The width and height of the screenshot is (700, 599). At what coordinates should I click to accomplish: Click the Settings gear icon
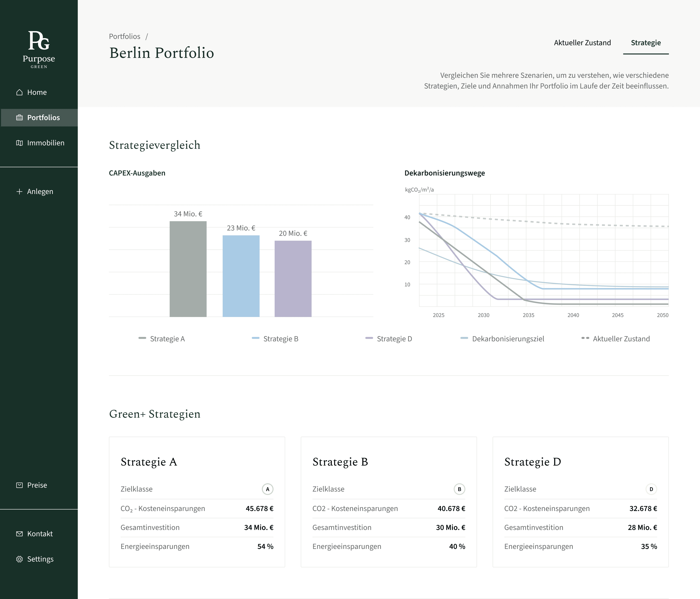point(19,559)
